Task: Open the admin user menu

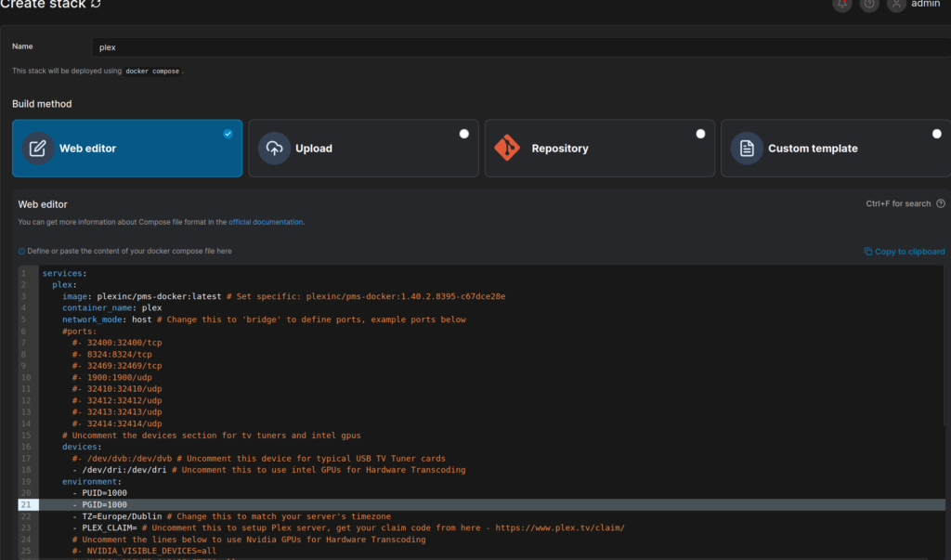Action: click(925, 5)
